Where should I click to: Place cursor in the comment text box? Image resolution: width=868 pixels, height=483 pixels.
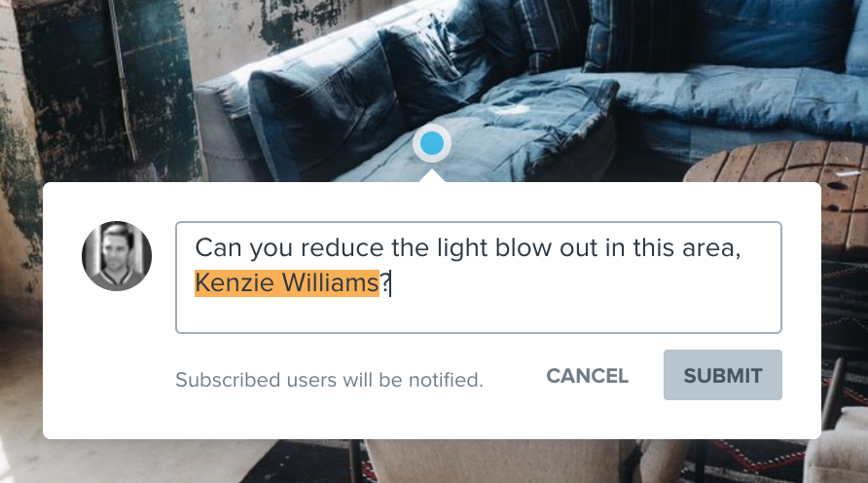(x=479, y=278)
